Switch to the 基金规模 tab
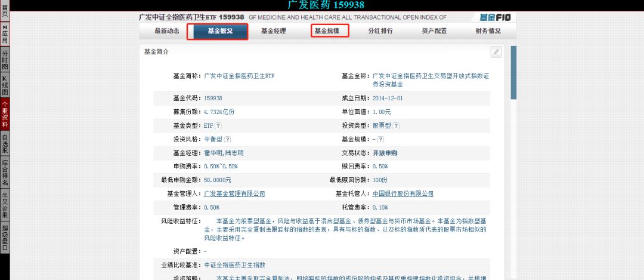The height and width of the screenshot is (280, 644). [x=327, y=31]
